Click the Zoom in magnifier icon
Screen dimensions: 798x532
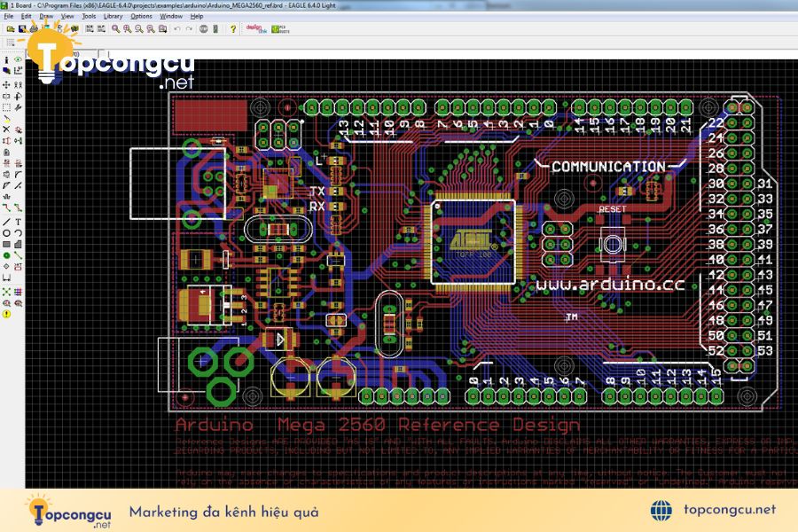(127, 29)
